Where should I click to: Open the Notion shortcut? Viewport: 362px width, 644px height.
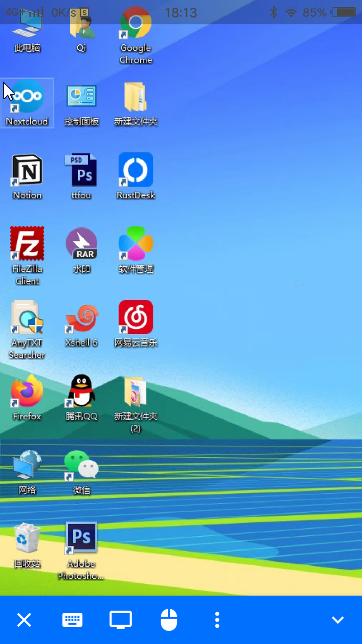click(x=27, y=177)
